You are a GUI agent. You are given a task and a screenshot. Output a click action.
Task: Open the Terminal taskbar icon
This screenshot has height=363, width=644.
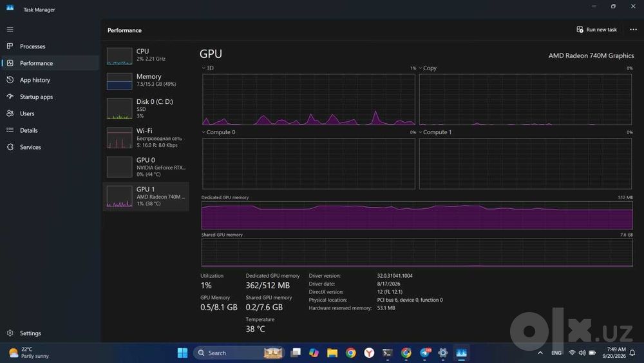click(x=387, y=353)
